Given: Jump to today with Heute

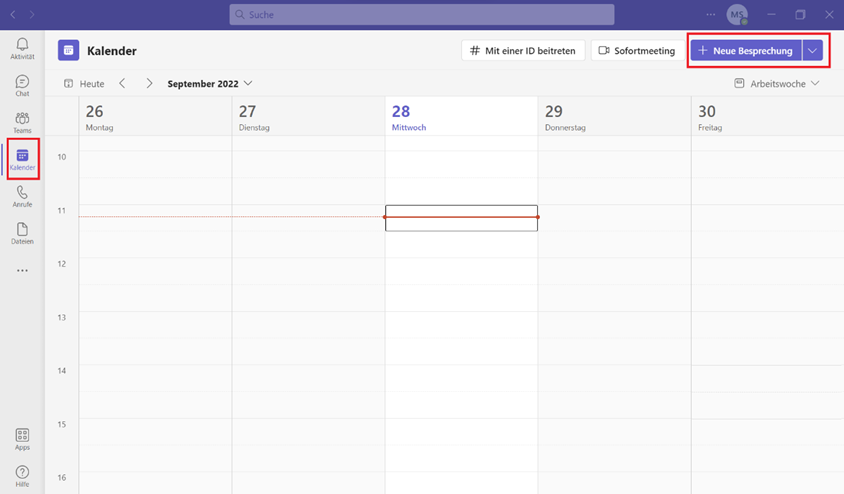Looking at the screenshot, I should (x=84, y=83).
